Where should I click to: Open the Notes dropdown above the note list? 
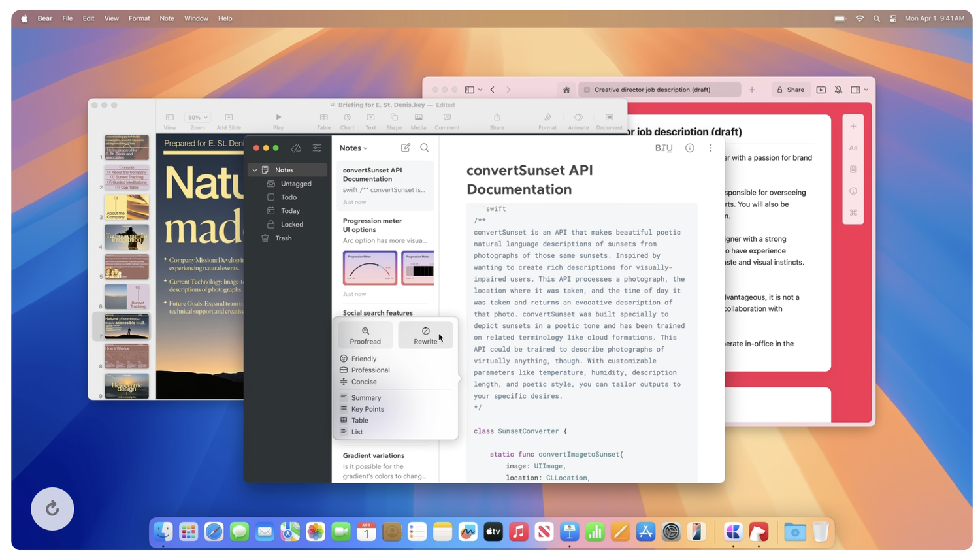[353, 148]
